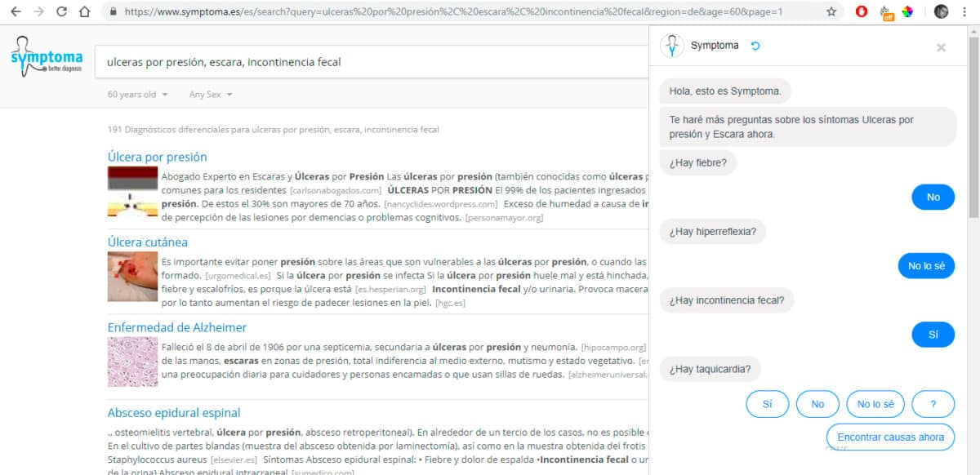This screenshot has width=980, height=475.
Task: Answer Sí to the taquicardia question
Action: click(767, 403)
